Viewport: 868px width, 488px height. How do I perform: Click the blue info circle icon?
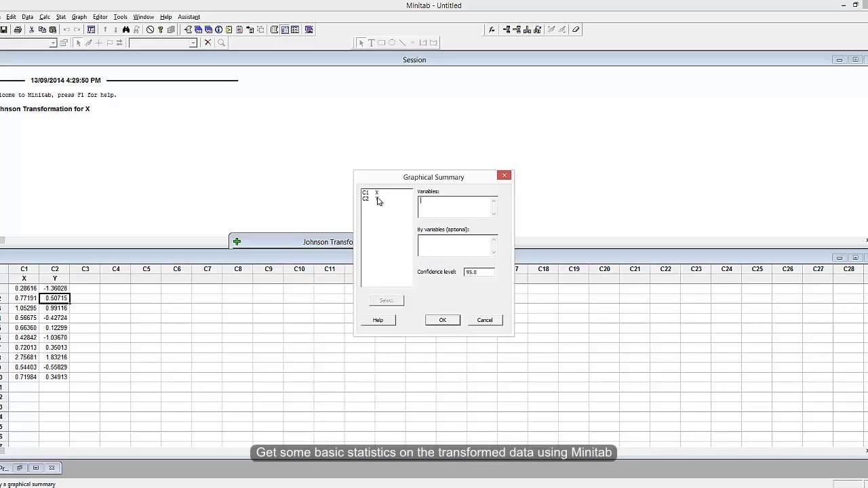coord(218,30)
